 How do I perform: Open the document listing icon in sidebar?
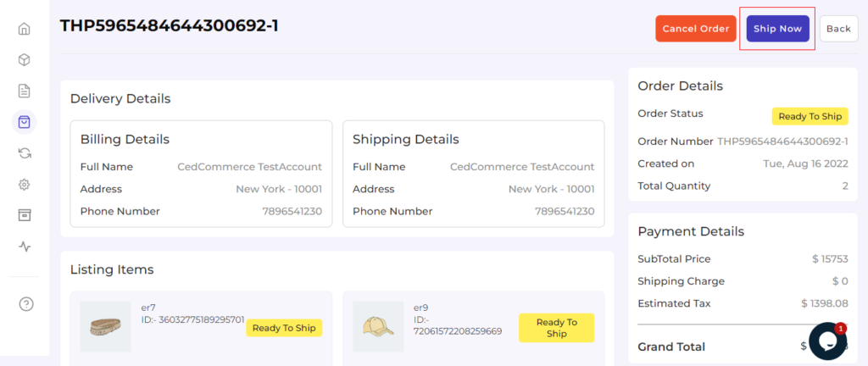pyautogui.click(x=25, y=91)
